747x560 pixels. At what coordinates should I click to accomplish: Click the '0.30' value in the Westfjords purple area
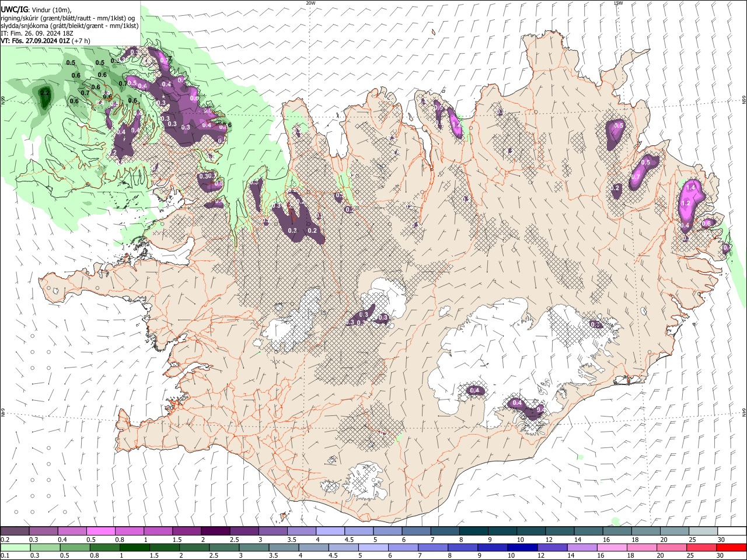pyautogui.click(x=205, y=176)
